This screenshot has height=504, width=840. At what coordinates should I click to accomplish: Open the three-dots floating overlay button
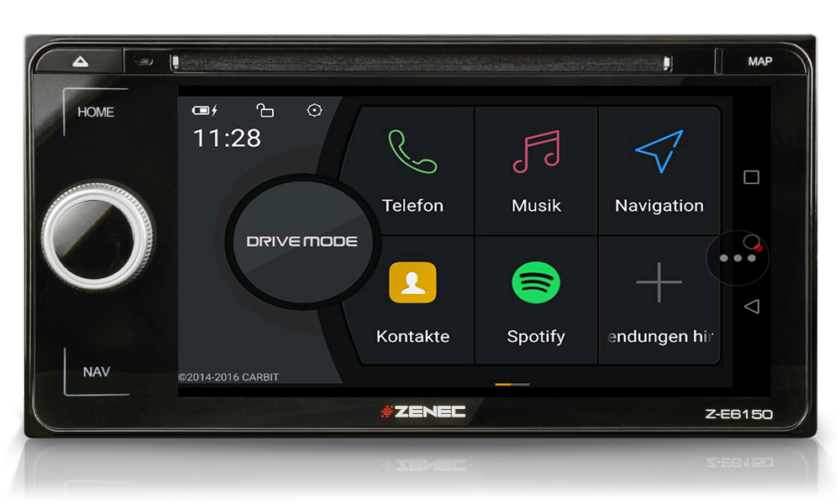(x=738, y=258)
